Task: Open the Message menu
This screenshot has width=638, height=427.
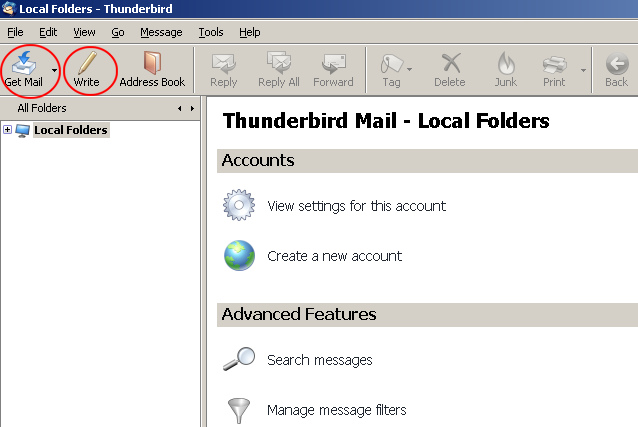Action: pyautogui.click(x=161, y=32)
